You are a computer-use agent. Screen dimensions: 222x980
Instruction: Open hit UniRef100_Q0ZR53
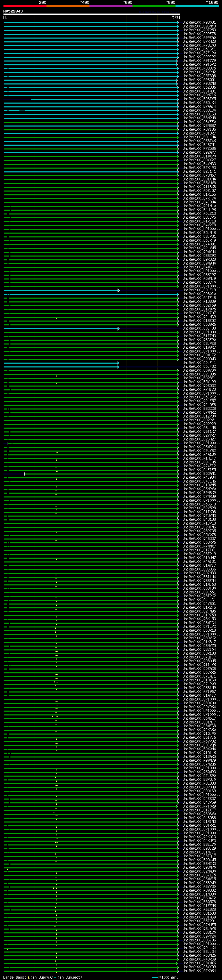[x=199, y=30]
